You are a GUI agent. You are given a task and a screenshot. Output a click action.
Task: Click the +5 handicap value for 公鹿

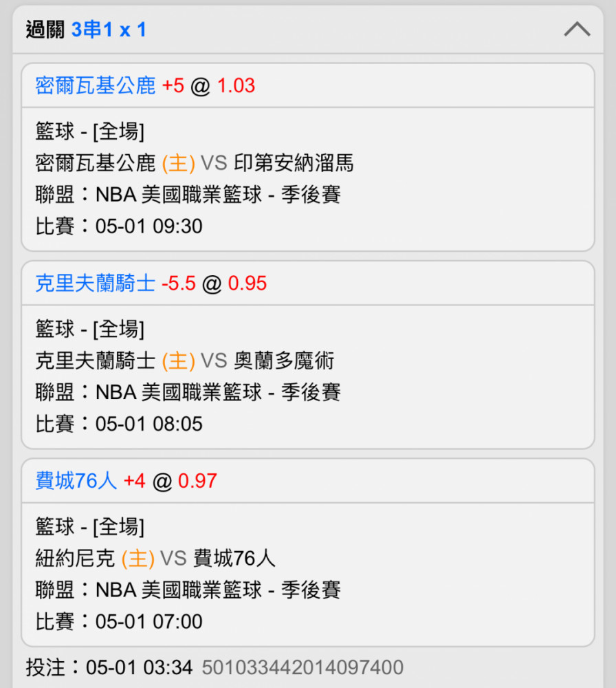click(173, 85)
